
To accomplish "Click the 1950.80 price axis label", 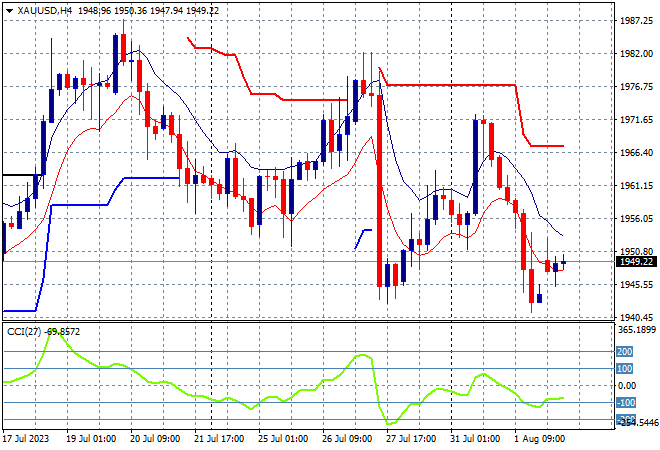I will 636,252.
